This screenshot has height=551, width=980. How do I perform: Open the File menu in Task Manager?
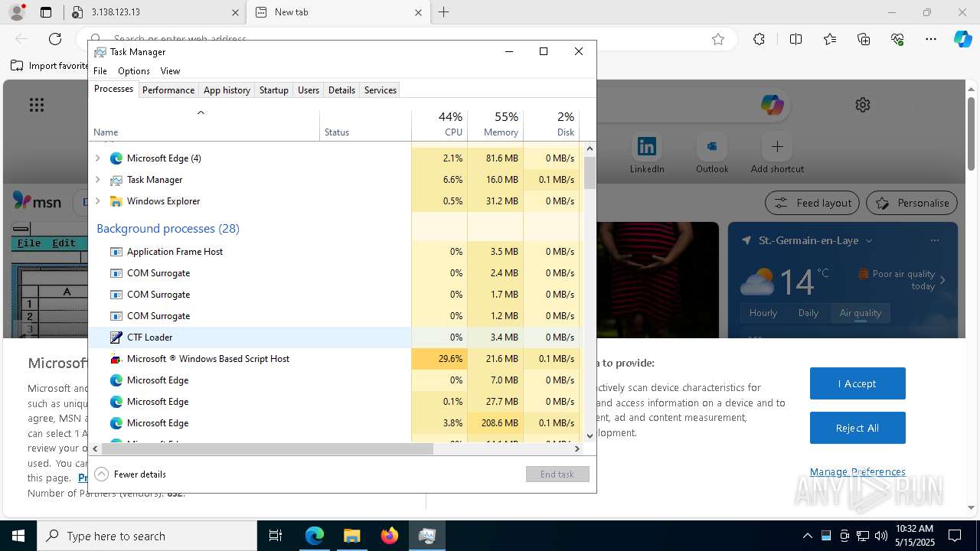click(x=100, y=71)
